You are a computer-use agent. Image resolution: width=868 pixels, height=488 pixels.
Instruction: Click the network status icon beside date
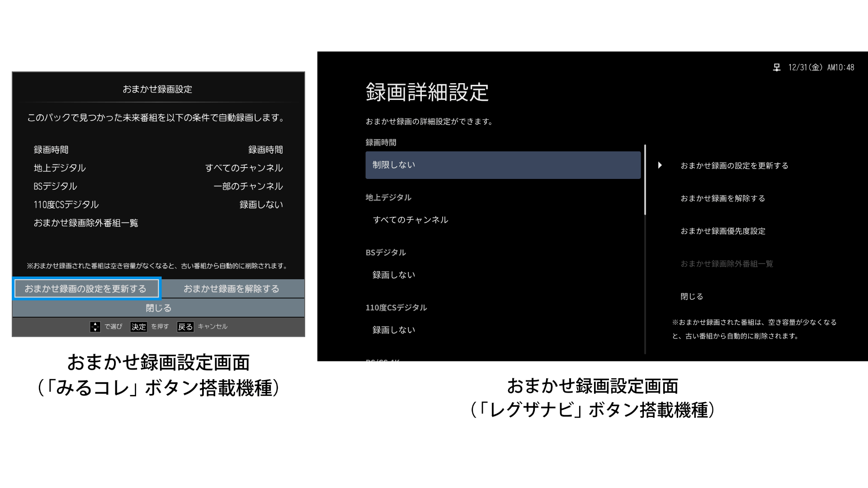pyautogui.click(x=777, y=68)
